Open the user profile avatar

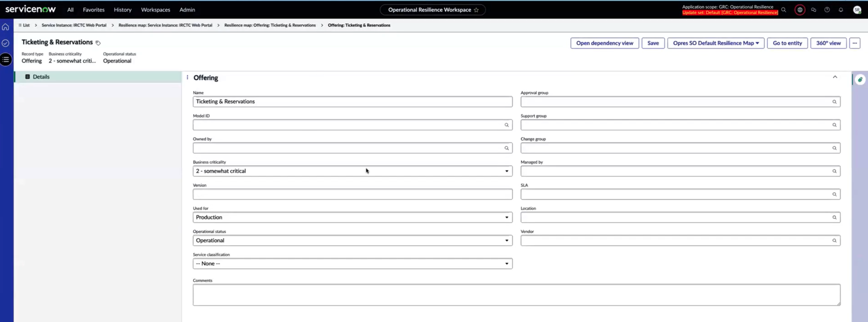pos(857,10)
